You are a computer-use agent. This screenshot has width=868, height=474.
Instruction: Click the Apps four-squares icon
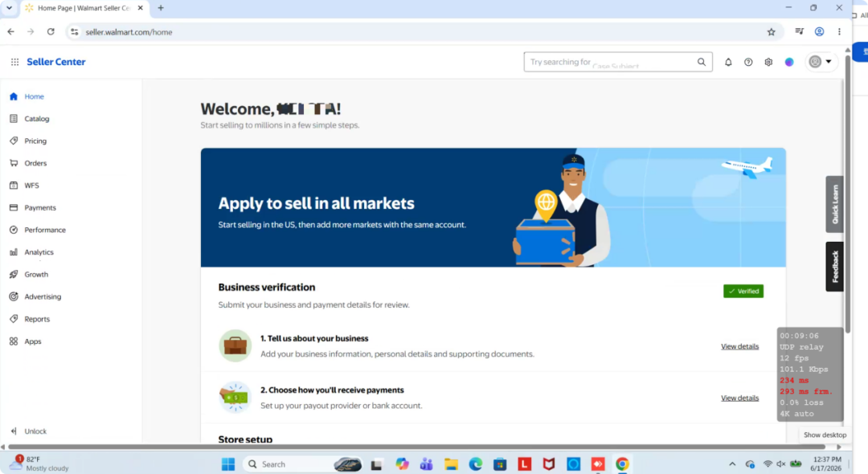[x=14, y=341]
